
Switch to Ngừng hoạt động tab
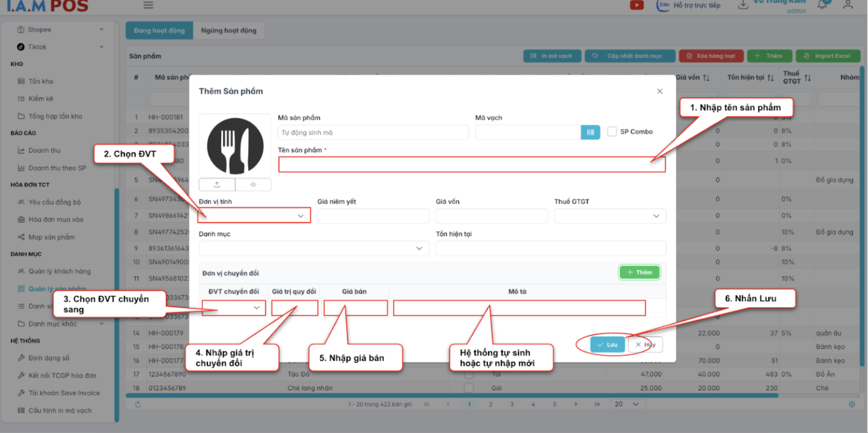coord(228,30)
